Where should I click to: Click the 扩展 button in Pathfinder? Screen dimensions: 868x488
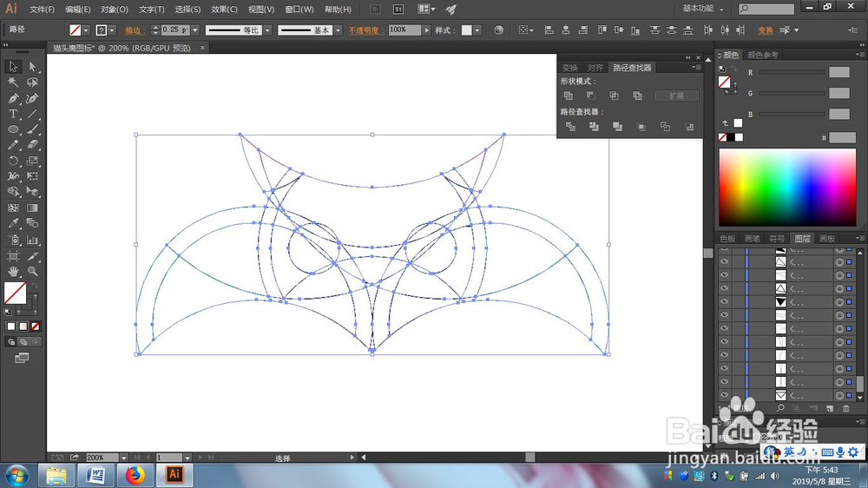click(x=676, y=96)
